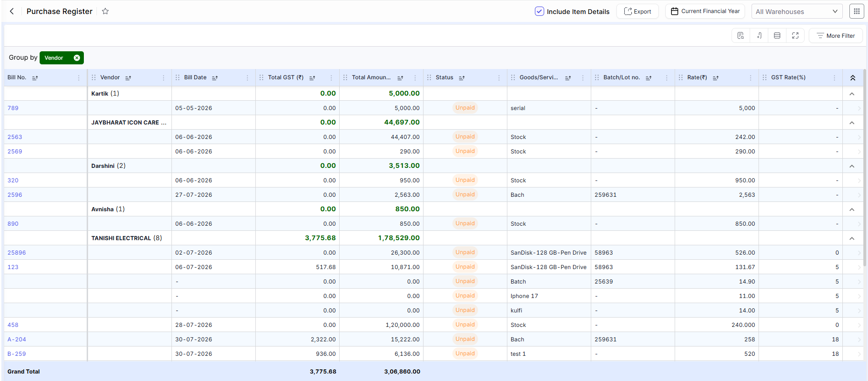Screen dimensions: 868x381
Task: Click the row density layout icon
Action: [777, 35]
